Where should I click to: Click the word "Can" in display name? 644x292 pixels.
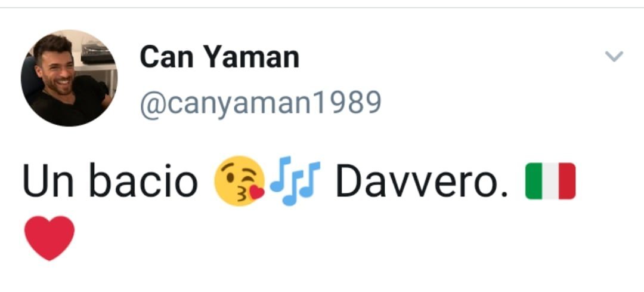166,57
